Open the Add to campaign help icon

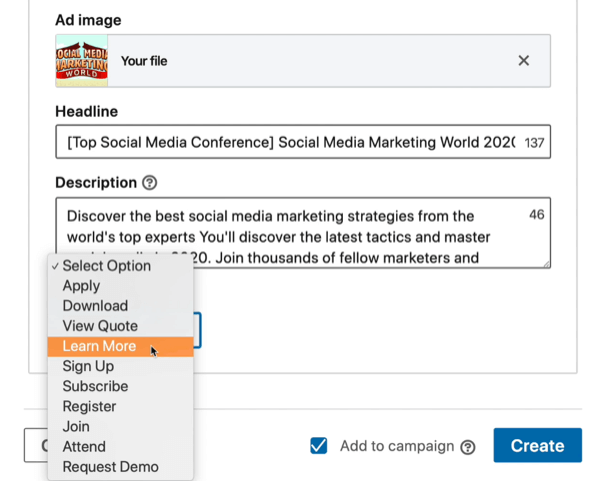tap(468, 447)
